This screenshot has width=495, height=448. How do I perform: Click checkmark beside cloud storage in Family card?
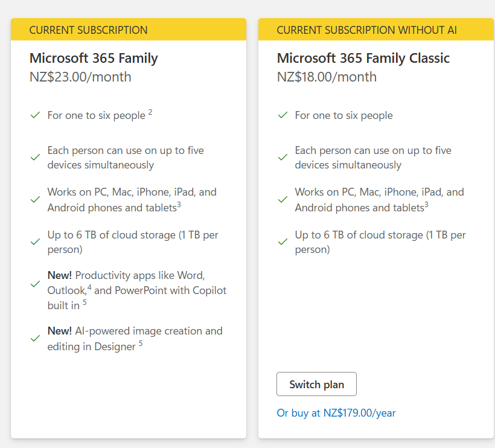[35, 242]
